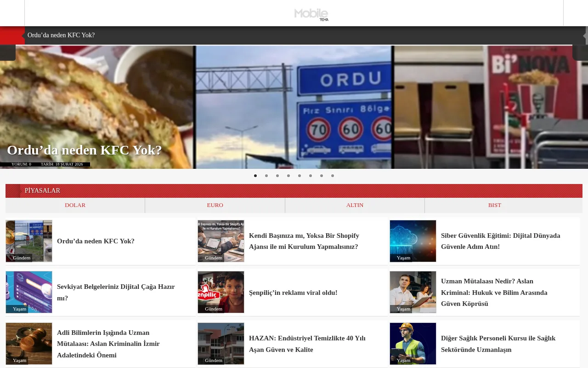Select the last slider pagination dot
Screen dimensions: 588x368
[333, 176]
